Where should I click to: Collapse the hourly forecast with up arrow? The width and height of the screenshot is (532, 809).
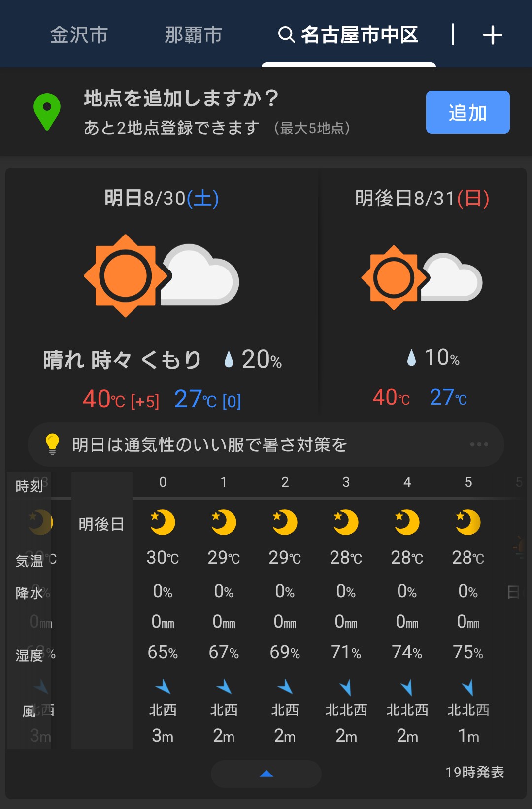tap(266, 774)
